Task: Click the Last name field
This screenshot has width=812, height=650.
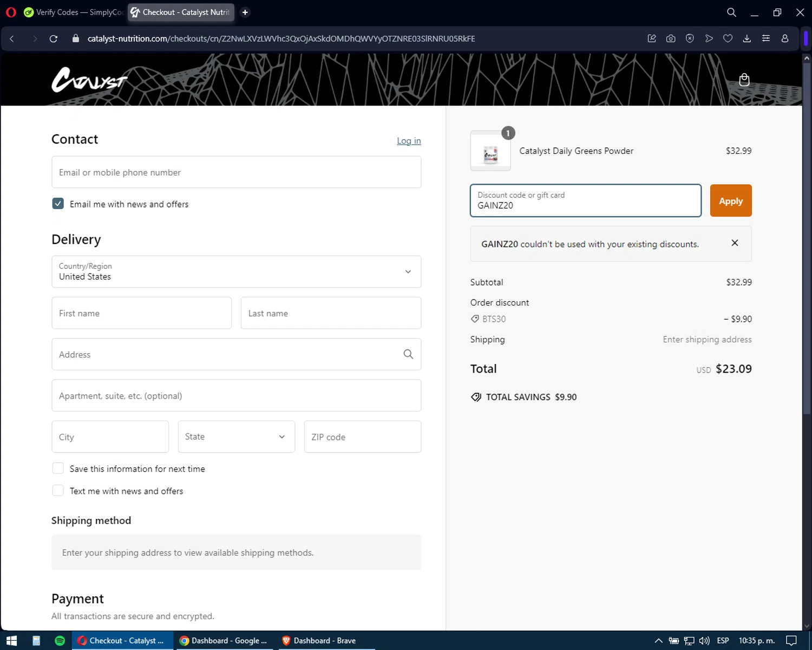Action: pos(331,313)
